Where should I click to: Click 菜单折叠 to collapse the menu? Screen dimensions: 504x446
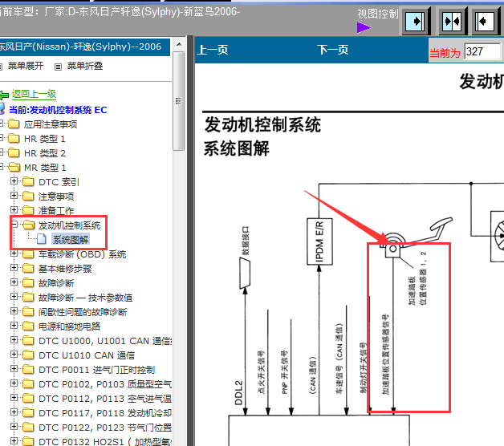pos(85,66)
